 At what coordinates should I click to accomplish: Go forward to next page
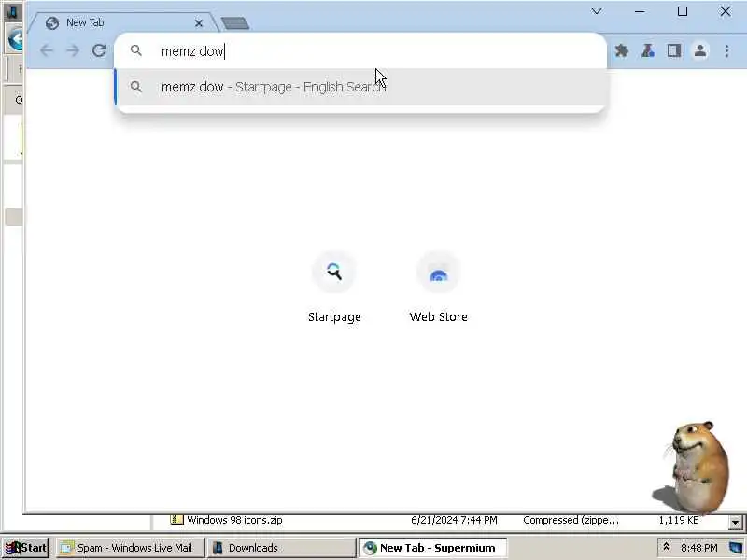(x=73, y=50)
